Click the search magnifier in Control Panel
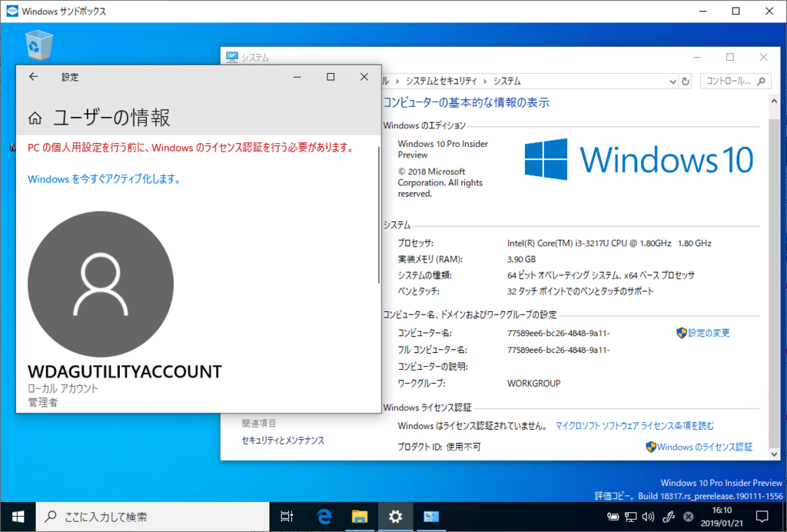787x532 pixels. tap(762, 81)
